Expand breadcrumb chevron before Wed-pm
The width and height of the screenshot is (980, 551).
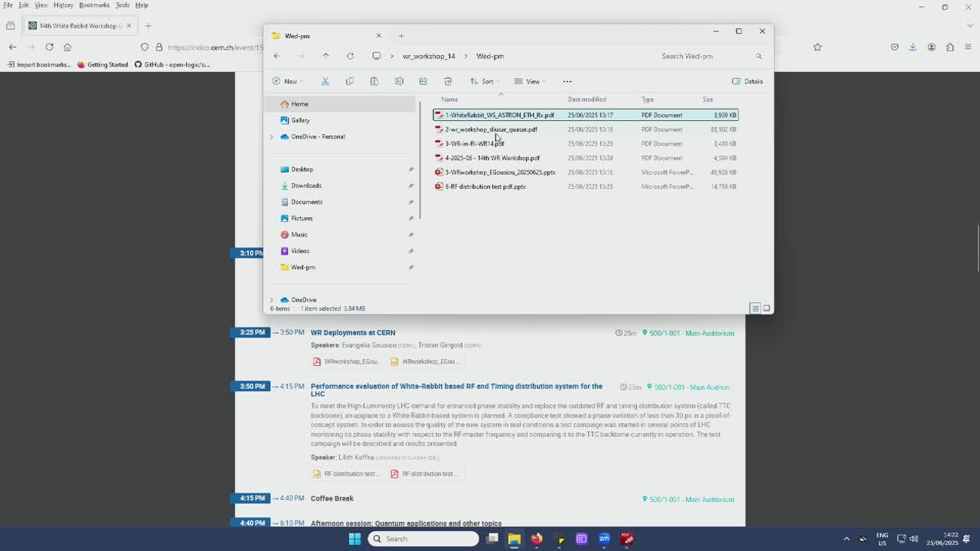click(x=466, y=56)
